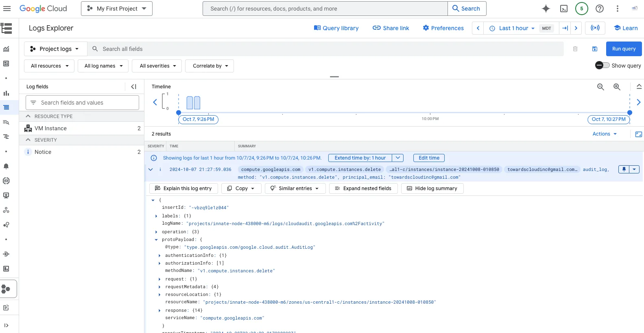Screen dimensions: 644x333
Task: Click the stream logs icon
Action: [x=595, y=28]
